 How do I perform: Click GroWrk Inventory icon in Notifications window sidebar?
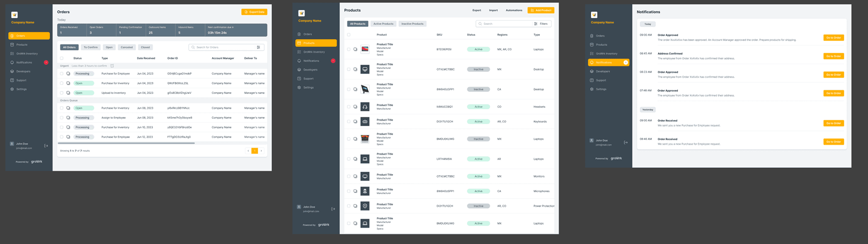click(x=592, y=54)
